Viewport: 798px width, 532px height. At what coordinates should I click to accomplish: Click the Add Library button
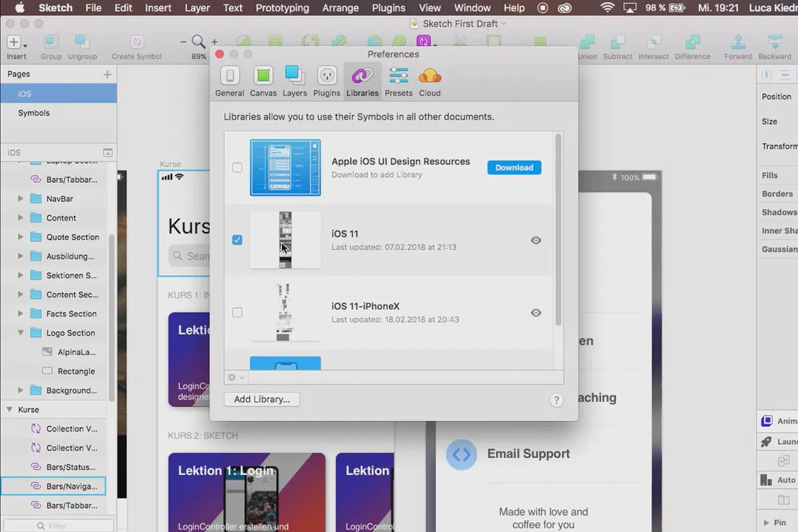262,400
